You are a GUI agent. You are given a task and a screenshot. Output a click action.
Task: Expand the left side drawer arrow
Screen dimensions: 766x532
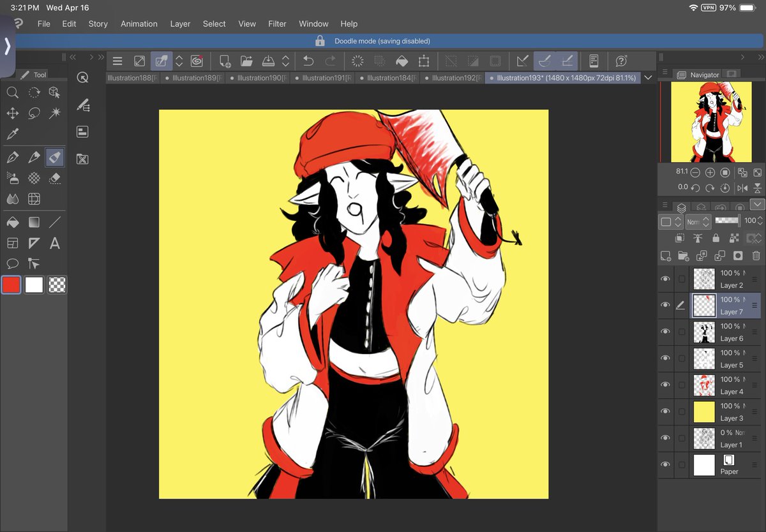7,46
